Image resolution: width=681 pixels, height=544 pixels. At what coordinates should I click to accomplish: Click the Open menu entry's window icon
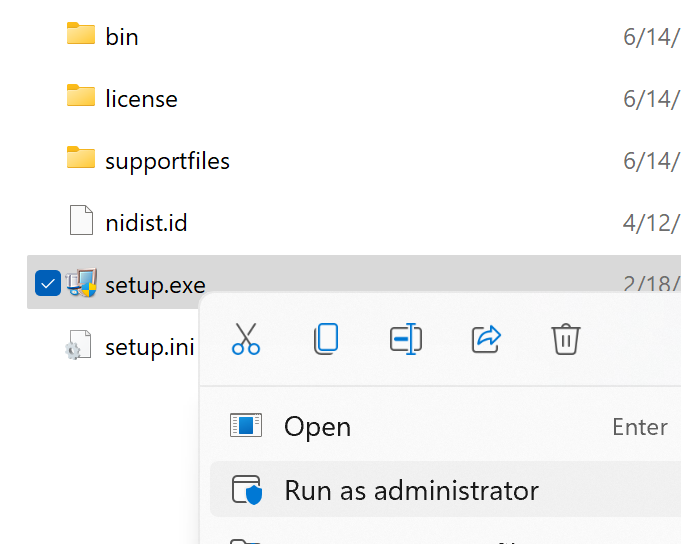point(246,425)
